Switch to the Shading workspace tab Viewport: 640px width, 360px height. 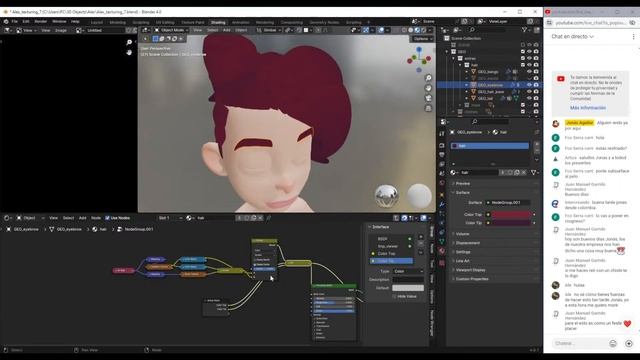point(218,22)
